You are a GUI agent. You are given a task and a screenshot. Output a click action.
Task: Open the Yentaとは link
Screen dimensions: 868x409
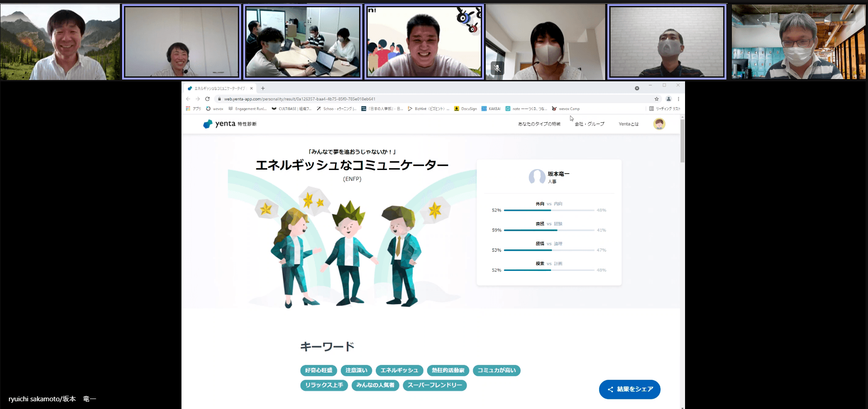click(628, 124)
